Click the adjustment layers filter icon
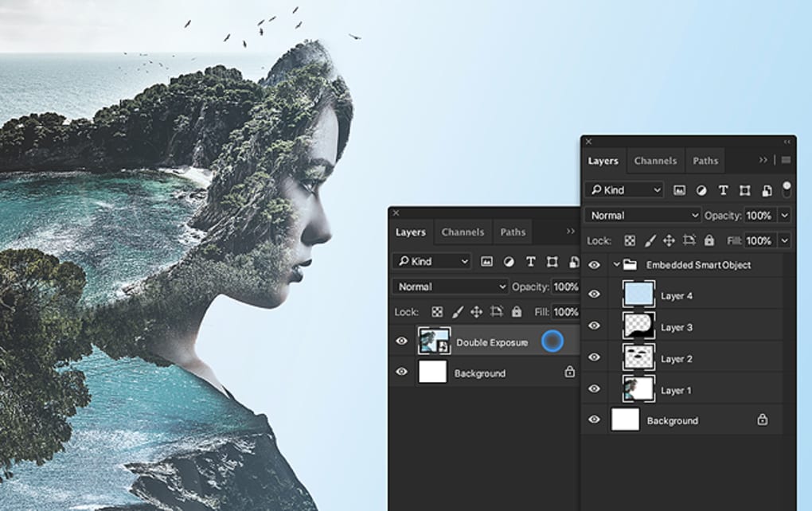812x511 pixels. click(701, 189)
